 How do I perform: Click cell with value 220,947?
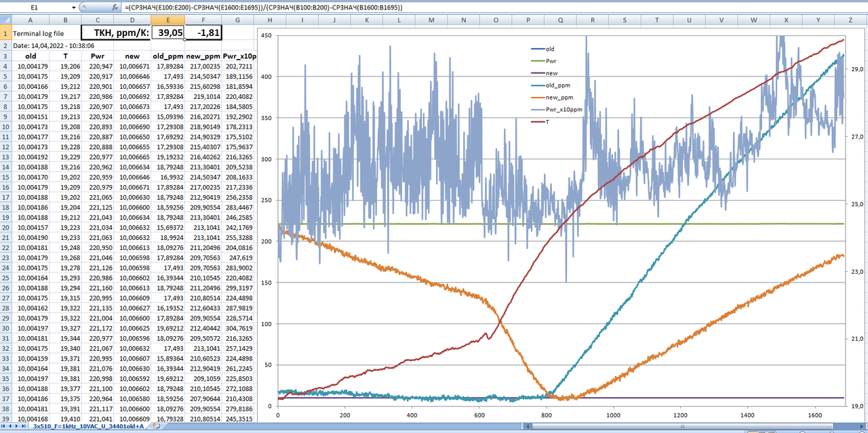tap(98, 66)
